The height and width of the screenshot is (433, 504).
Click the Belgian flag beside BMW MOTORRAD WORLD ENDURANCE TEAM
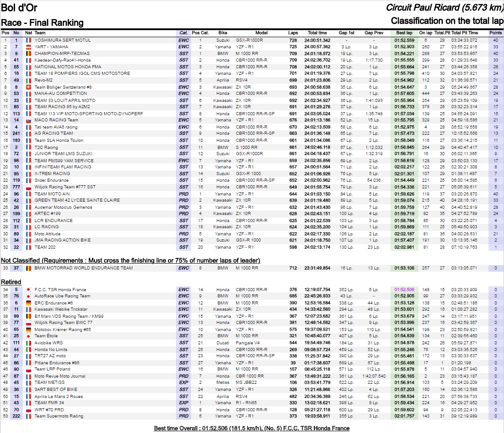[x=29, y=268]
